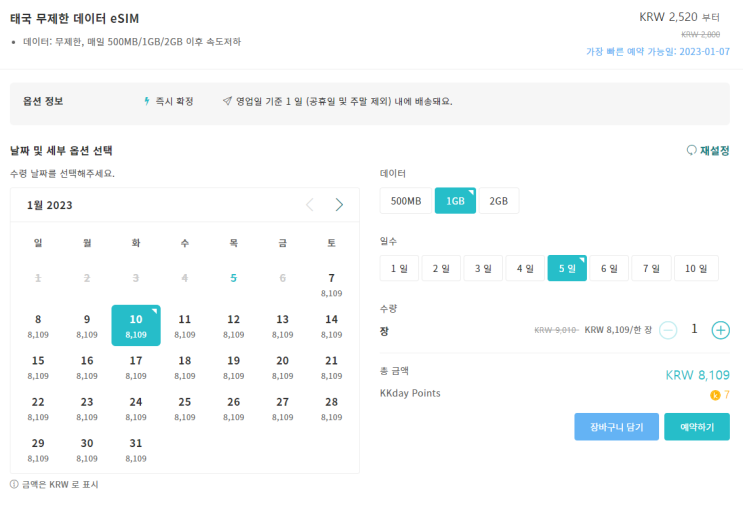Select January 26 on calendar
743x508 pixels.
[x=234, y=408]
